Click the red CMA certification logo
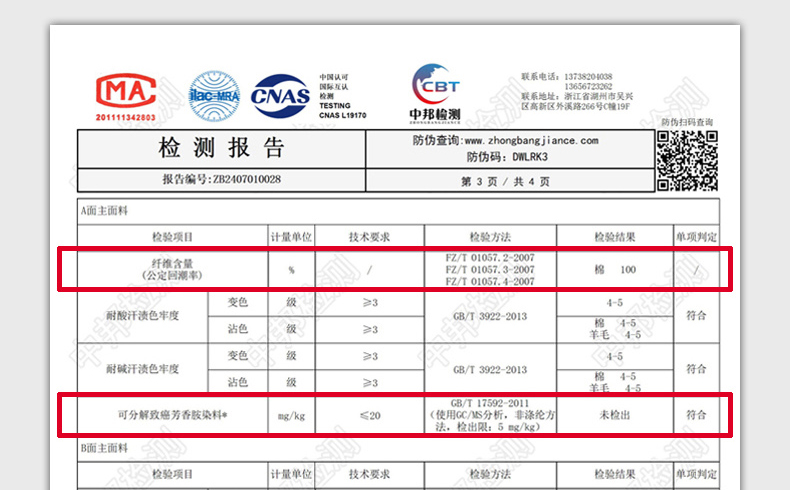 tap(125, 96)
